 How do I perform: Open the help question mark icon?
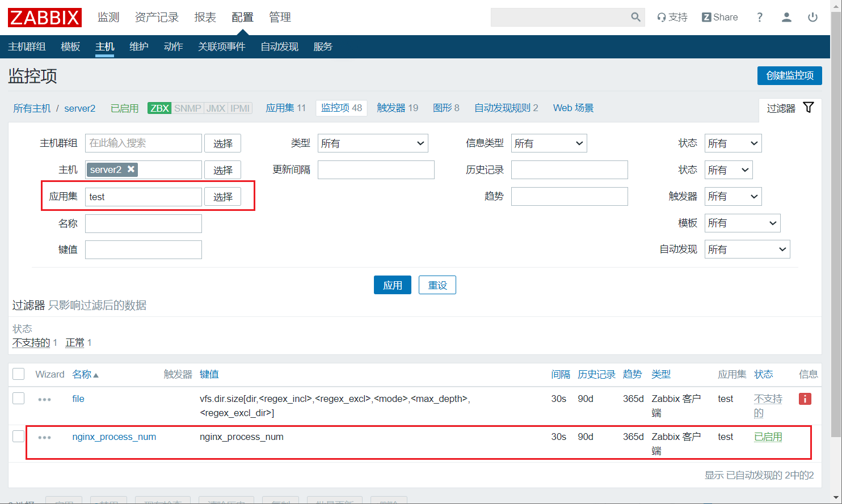click(760, 18)
